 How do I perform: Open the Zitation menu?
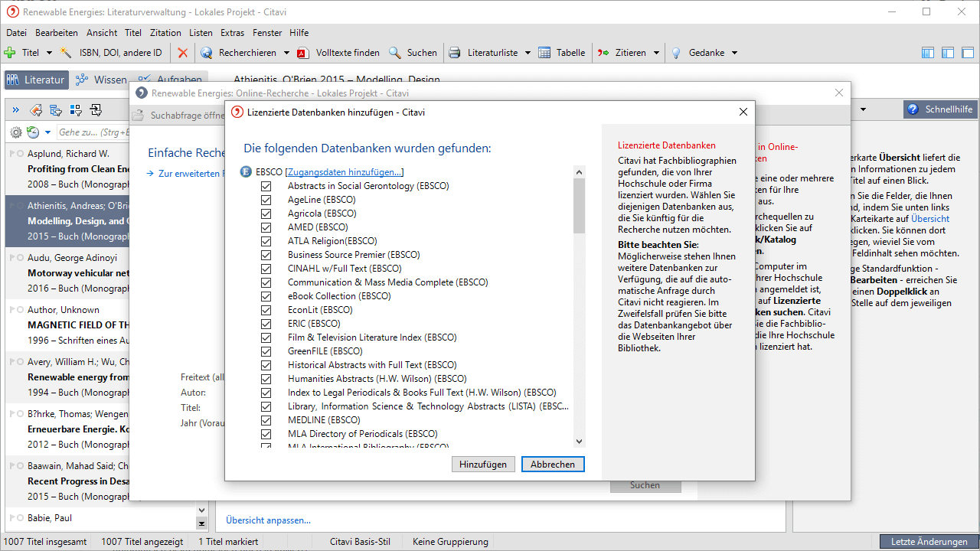tap(165, 33)
